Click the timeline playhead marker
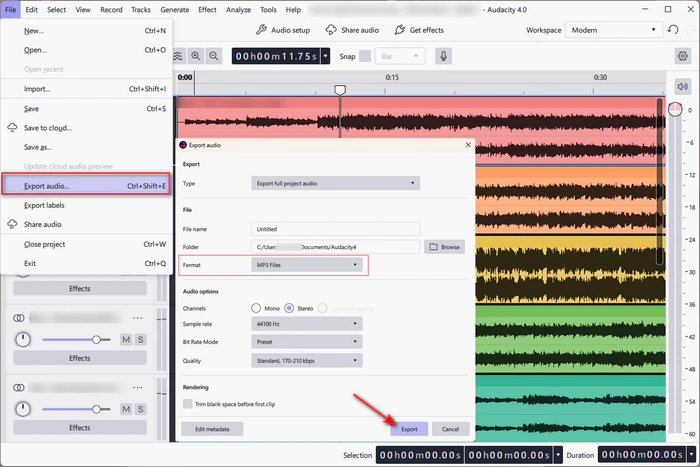The height and width of the screenshot is (467, 700). (x=340, y=90)
